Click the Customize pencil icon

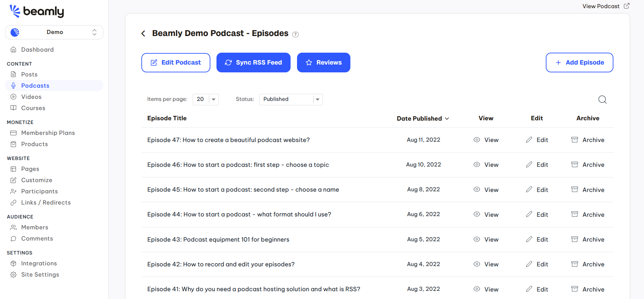click(x=14, y=180)
